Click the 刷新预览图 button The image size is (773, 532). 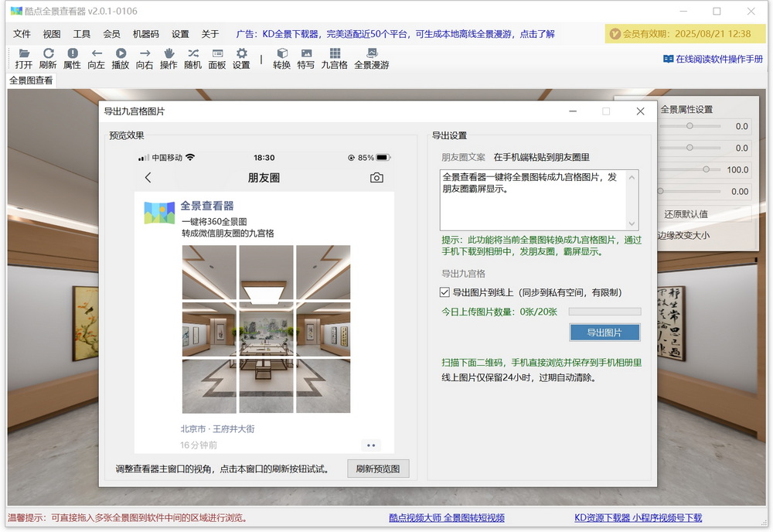click(x=378, y=469)
